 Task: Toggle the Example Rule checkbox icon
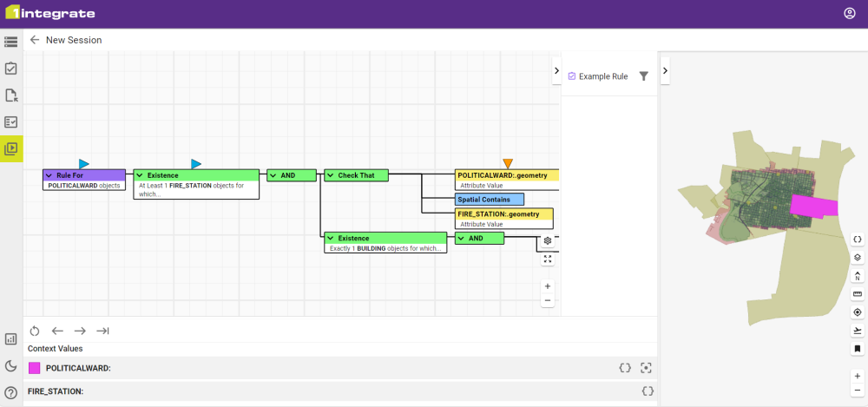571,76
